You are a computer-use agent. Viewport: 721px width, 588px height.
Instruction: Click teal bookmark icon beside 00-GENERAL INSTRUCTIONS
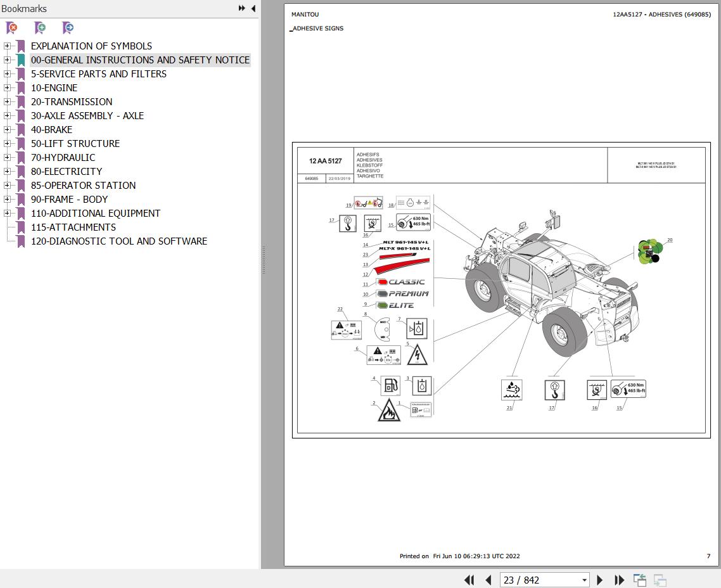(x=21, y=60)
